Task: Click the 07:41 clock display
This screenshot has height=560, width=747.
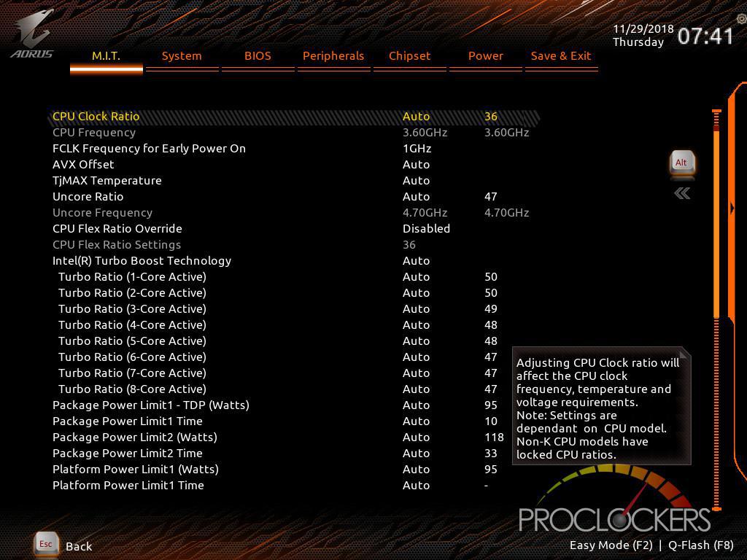Action: (705, 36)
